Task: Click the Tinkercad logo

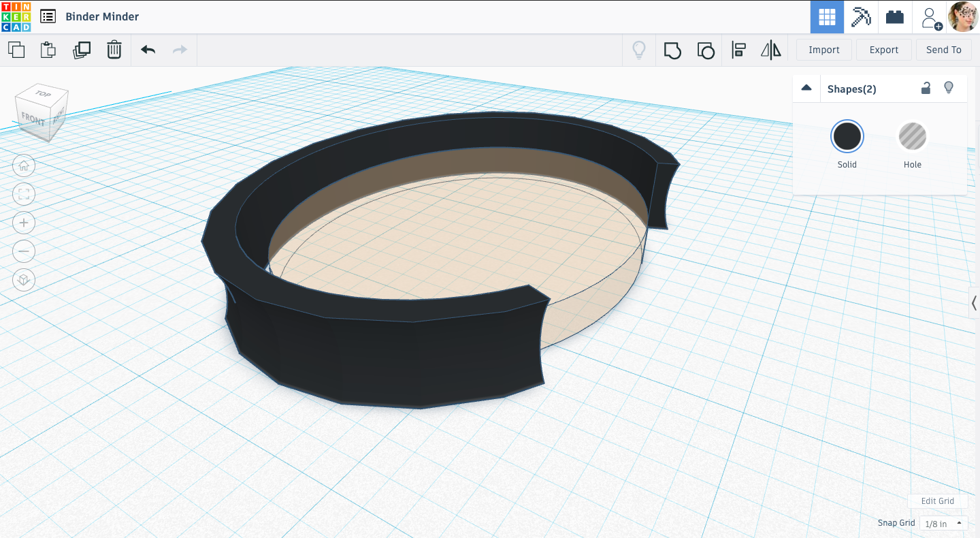Action: pos(16,16)
